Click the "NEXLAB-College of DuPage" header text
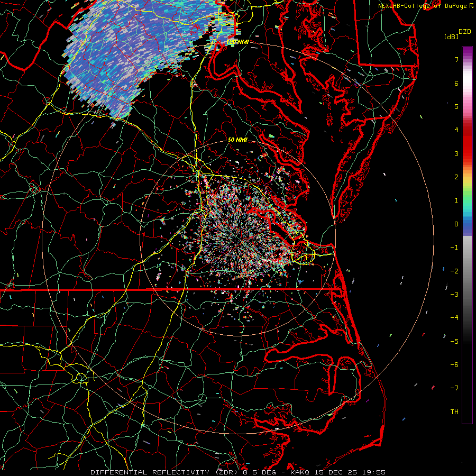 422,6
